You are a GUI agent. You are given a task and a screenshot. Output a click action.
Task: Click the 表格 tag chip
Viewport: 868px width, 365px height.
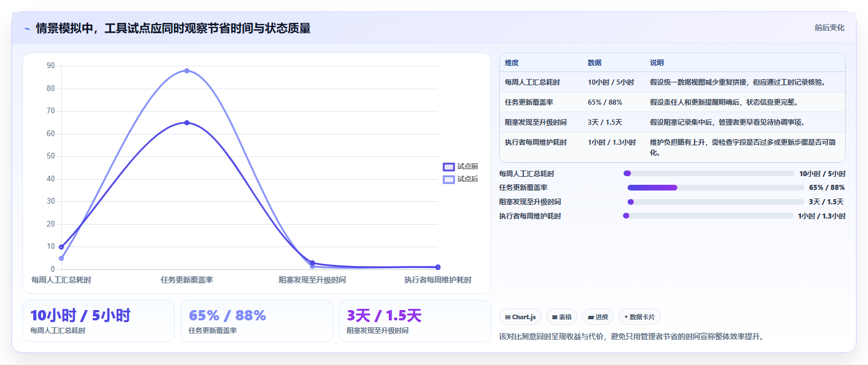coord(561,317)
